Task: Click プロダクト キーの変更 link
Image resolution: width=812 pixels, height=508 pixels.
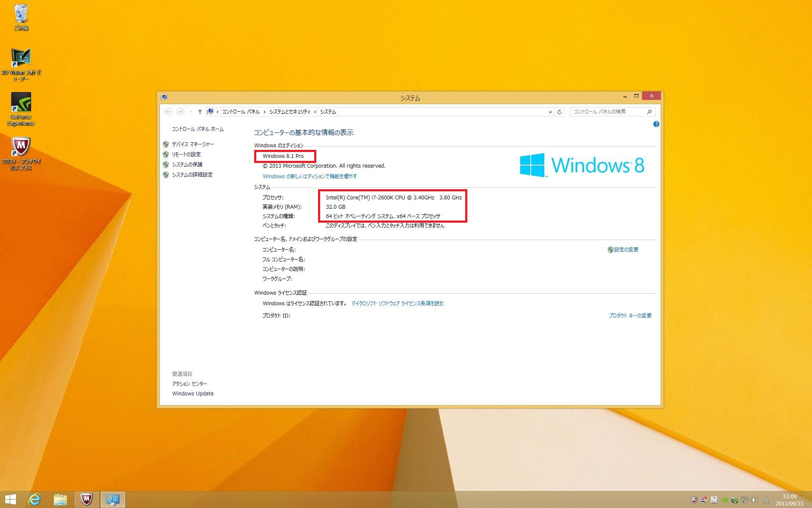Action: [x=630, y=316]
